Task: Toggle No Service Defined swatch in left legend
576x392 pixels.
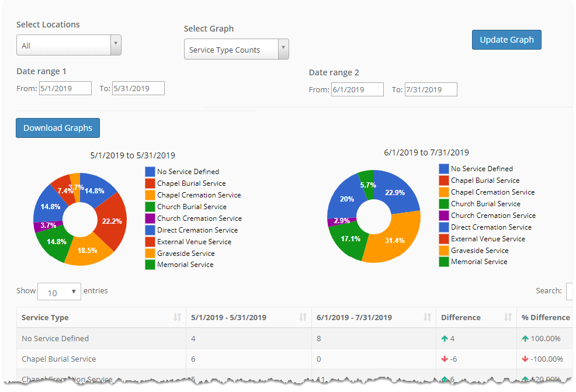Action: 150,172
